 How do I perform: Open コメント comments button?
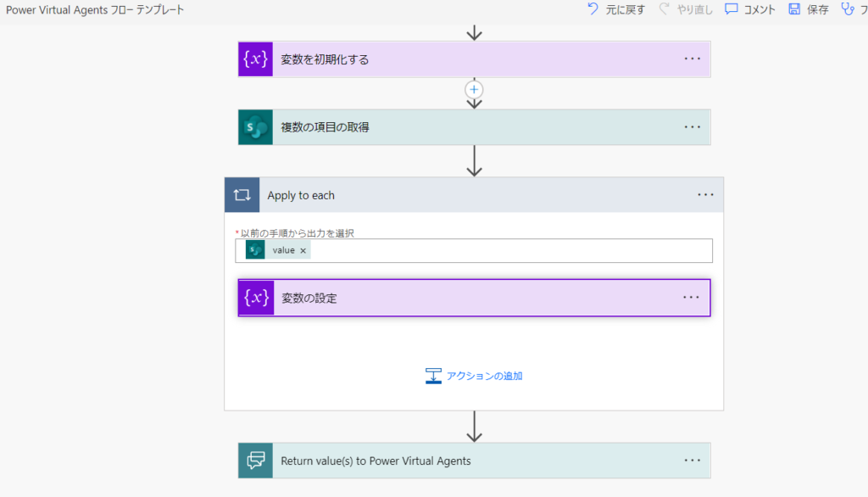[750, 9]
